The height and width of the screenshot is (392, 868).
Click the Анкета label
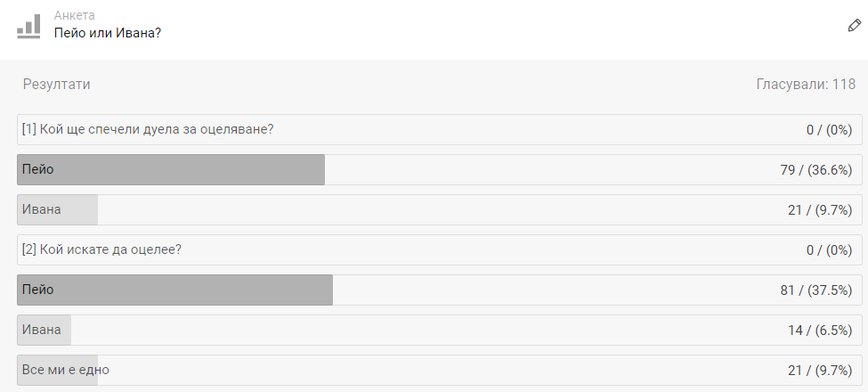pyautogui.click(x=74, y=15)
